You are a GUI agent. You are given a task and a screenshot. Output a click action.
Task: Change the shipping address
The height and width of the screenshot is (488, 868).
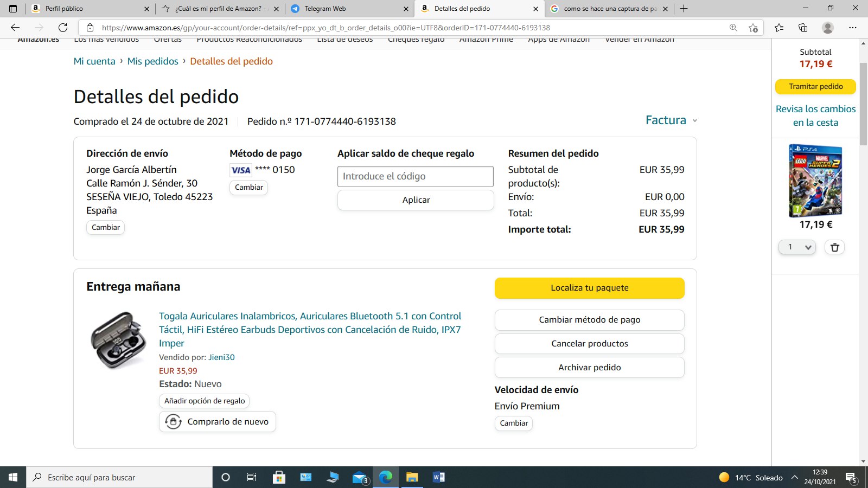pyautogui.click(x=106, y=227)
